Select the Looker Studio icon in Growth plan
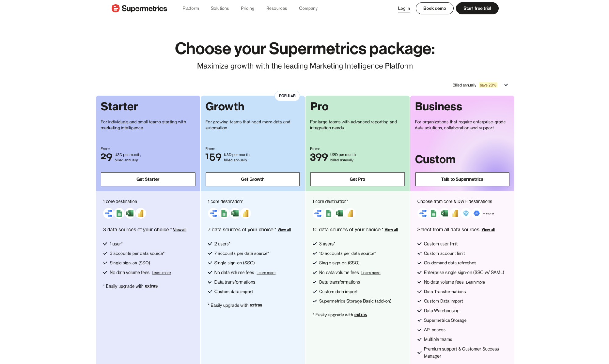This screenshot has height=364, width=609. (x=214, y=213)
